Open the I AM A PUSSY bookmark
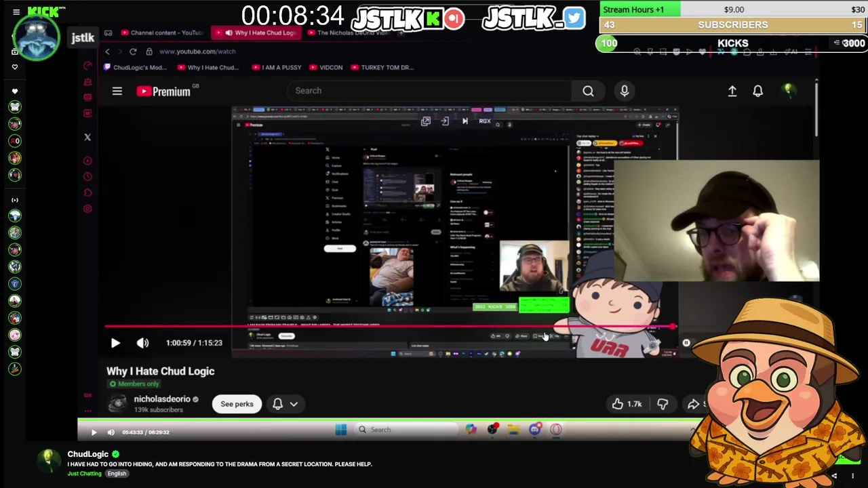 click(277, 67)
